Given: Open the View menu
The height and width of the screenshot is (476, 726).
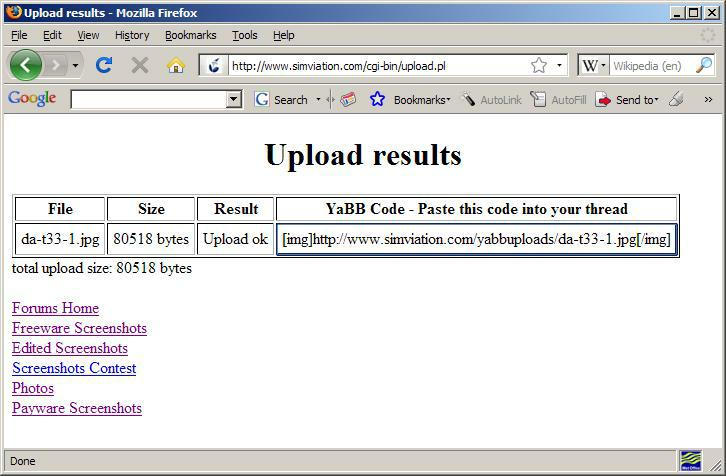Looking at the screenshot, I should tap(88, 35).
